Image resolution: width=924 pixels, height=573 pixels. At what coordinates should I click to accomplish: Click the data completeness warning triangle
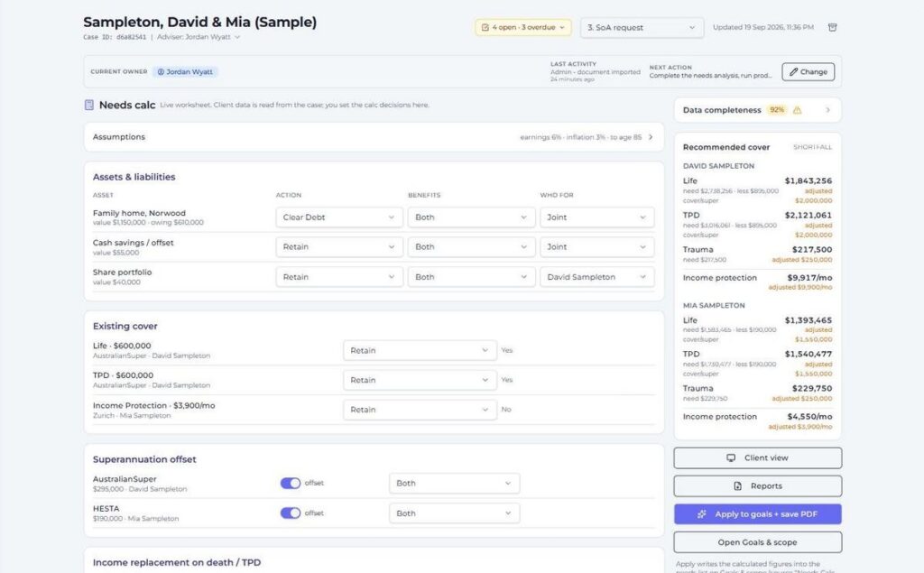click(x=798, y=110)
